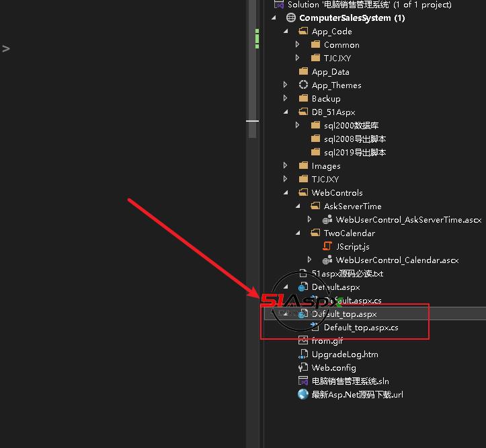Collapse the ComputerSalesSystem project node
This screenshot has height=448, width=486.
point(274,18)
